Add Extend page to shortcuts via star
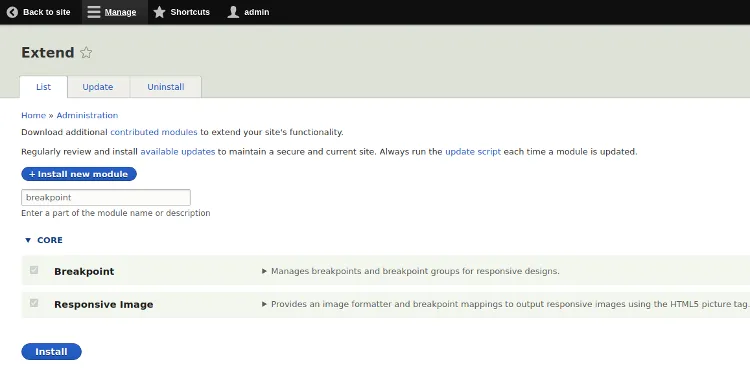Image resolution: width=750 pixels, height=375 pixels. coord(86,53)
